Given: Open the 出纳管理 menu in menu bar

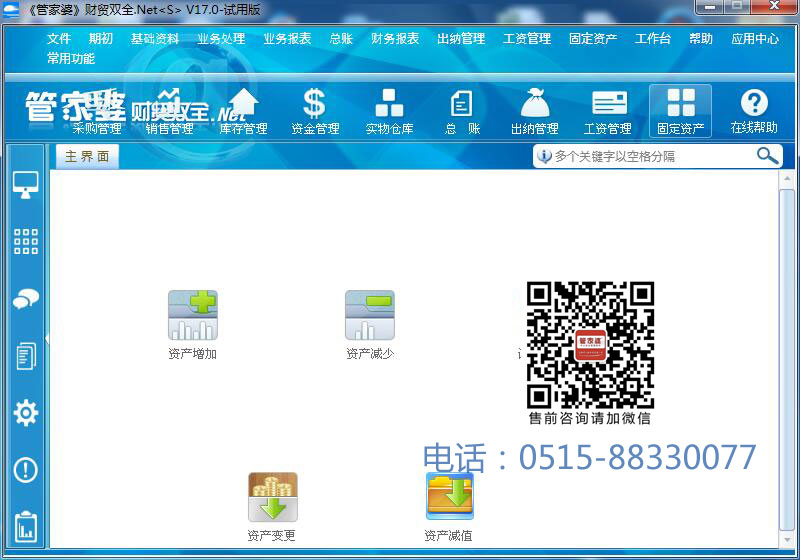Looking at the screenshot, I should (461, 39).
